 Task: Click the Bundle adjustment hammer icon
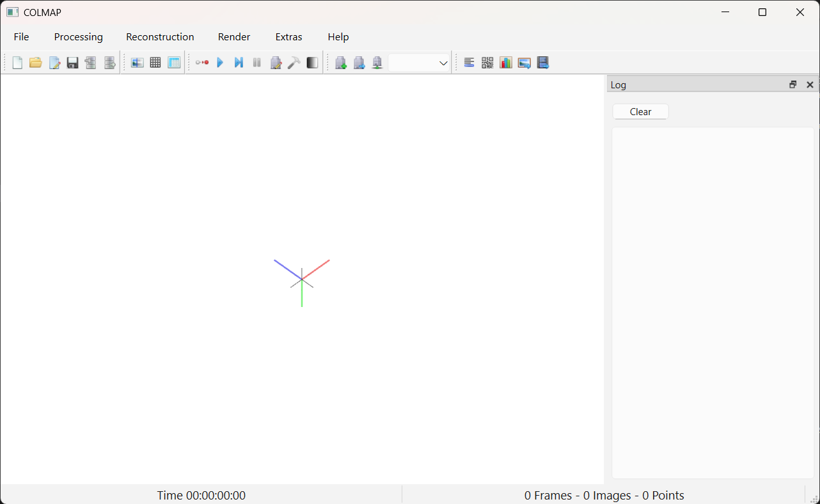(x=294, y=63)
